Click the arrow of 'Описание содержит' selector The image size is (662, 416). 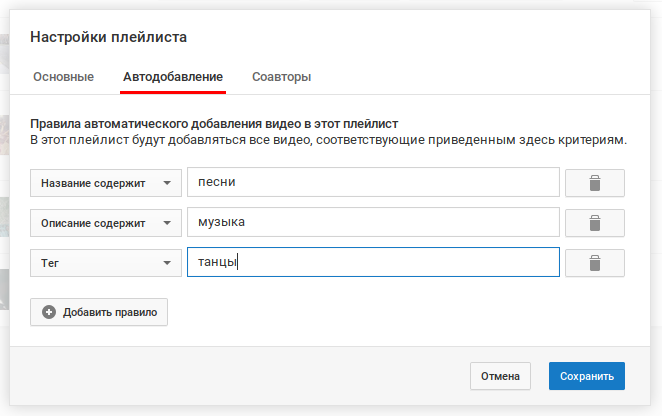pyautogui.click(x=167, y=223)
